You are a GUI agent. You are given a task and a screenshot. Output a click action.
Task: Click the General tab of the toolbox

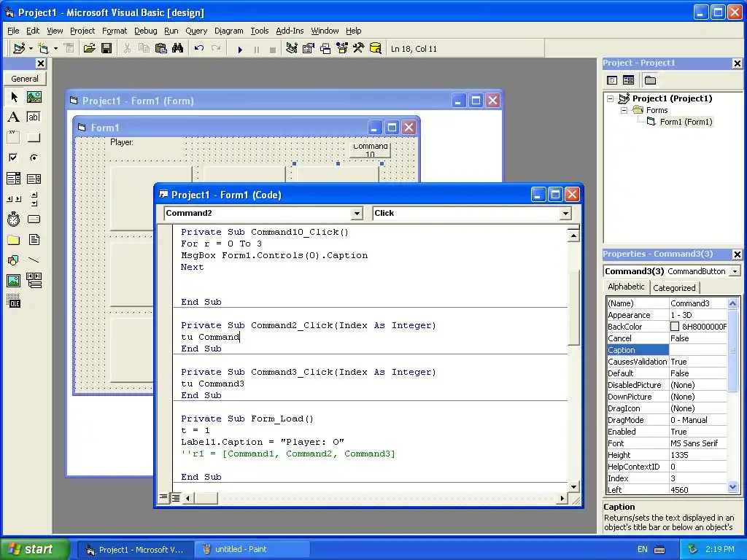click(x=25, y=79)
